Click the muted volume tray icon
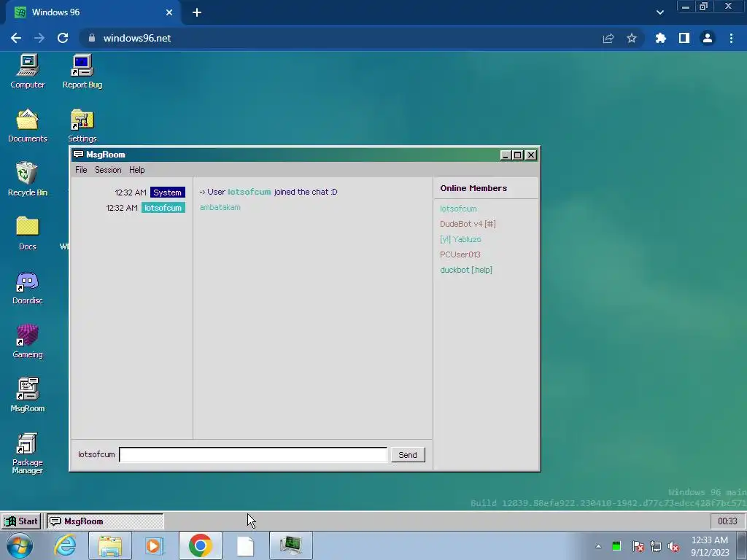 click(x=673, y=546)
